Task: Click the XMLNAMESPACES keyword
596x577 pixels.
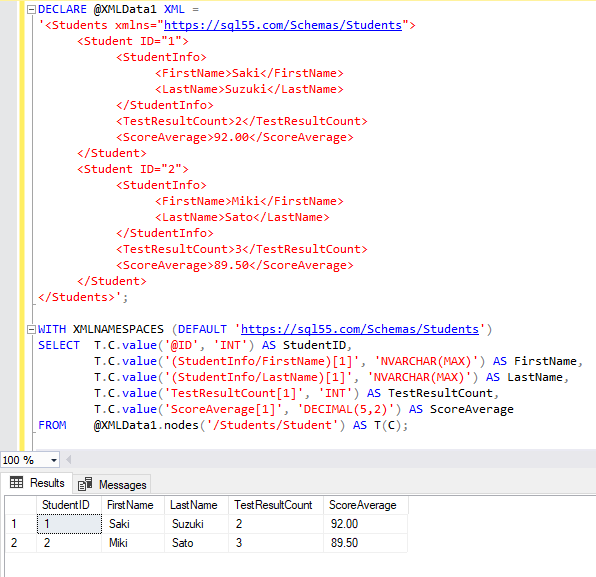Action: pyautogui.click(x=118, y=329)
